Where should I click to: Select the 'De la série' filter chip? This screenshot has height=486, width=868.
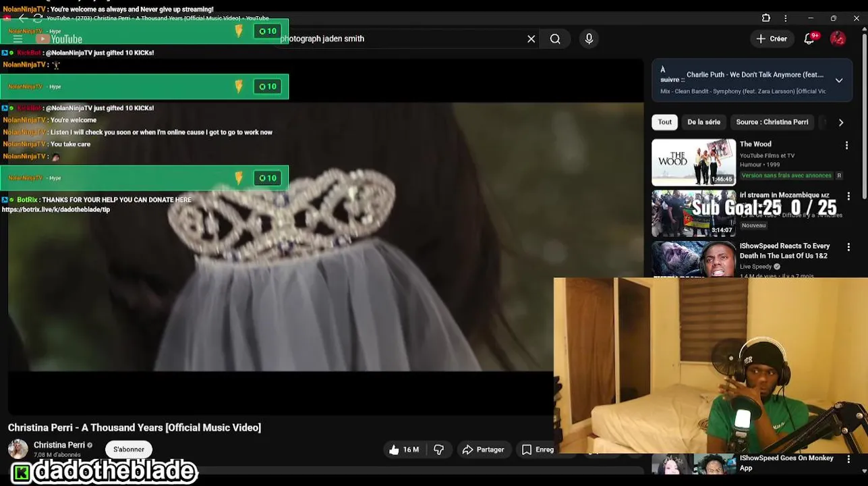pos(703,122)
